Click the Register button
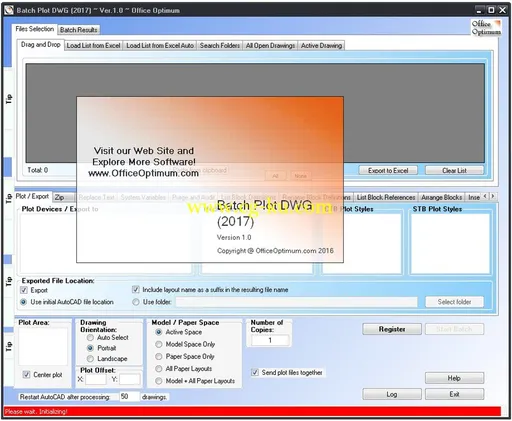512x421 pixels. [x=392, y=329]
